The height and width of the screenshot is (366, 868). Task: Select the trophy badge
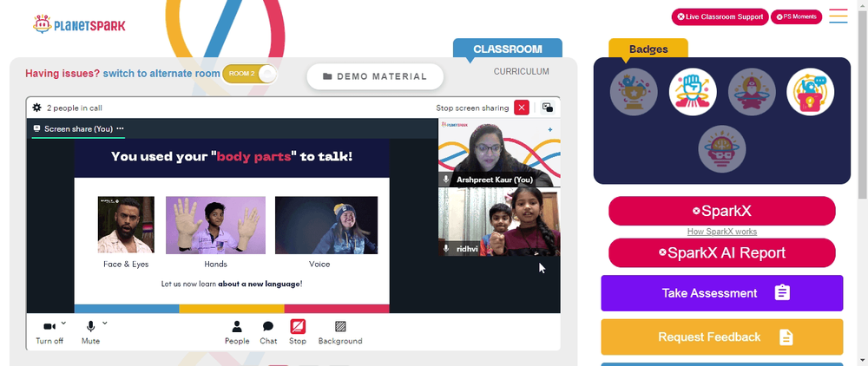634,92
